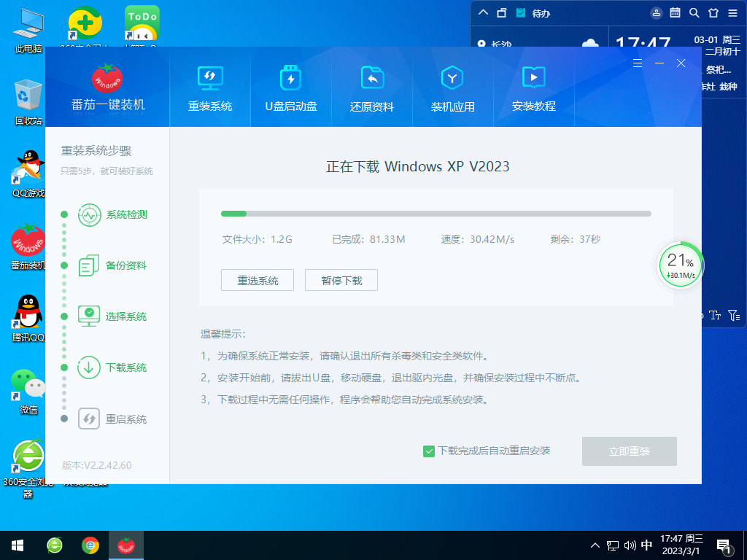
Task: Click the 立即重装 button
Action: (630, 451)
